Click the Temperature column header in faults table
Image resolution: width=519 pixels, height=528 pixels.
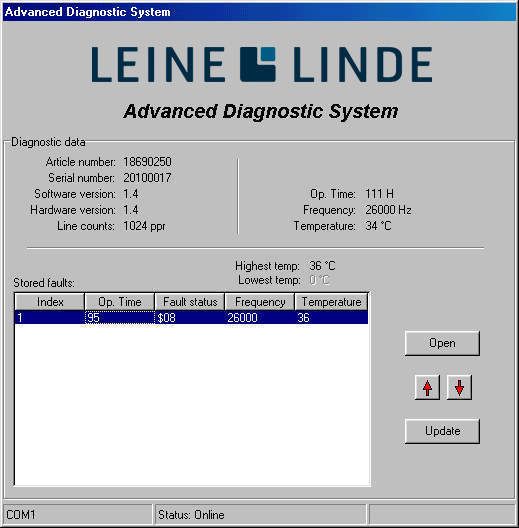[x=331, y=302]
